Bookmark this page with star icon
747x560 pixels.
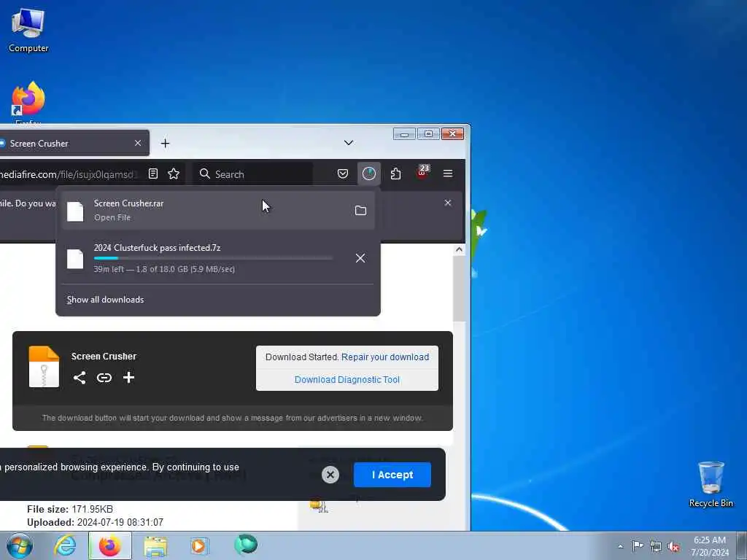(174, 174)
